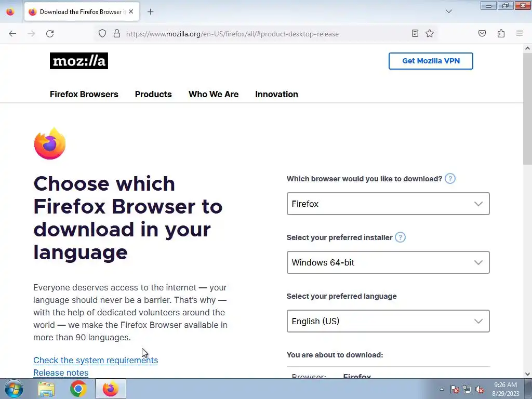Expand the English (US) language dropdown
The height and width of the screenshot is (399, 532).
(388, 321)
